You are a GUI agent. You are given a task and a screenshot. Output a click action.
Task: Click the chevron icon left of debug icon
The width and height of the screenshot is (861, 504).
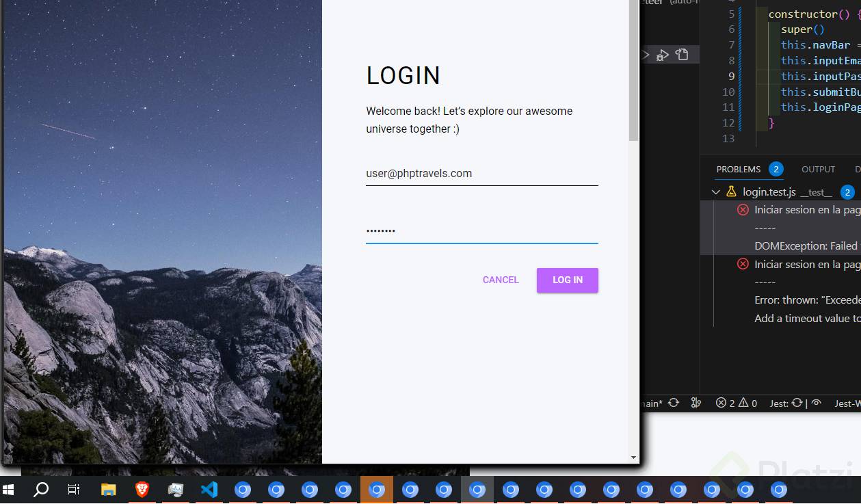[645, 55]
